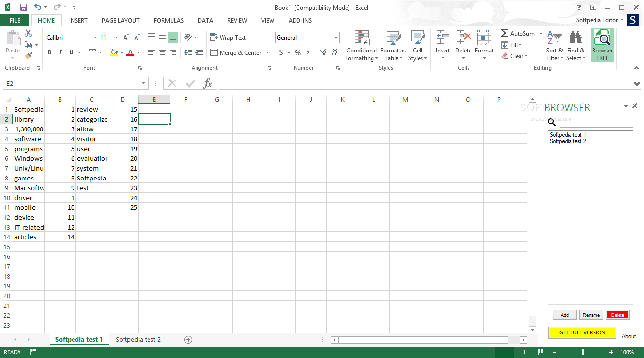The height and width of the screenshot is (358, 644).
Task: Switch to the INSERT ribbon tab
Action: tap(78, 21)
